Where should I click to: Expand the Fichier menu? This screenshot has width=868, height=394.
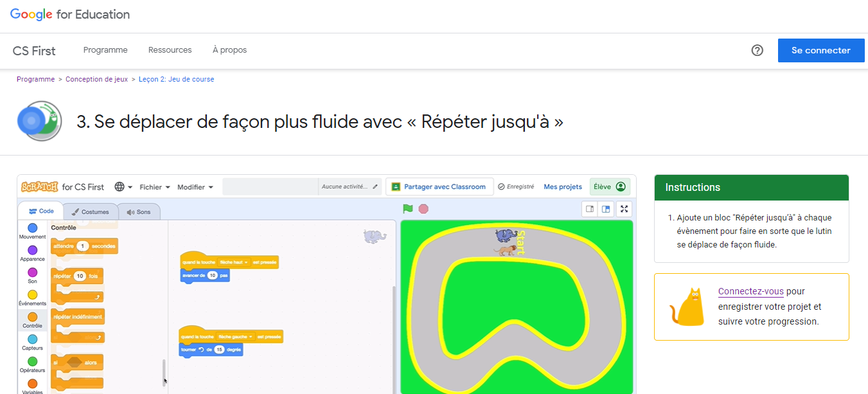(155, 187)
